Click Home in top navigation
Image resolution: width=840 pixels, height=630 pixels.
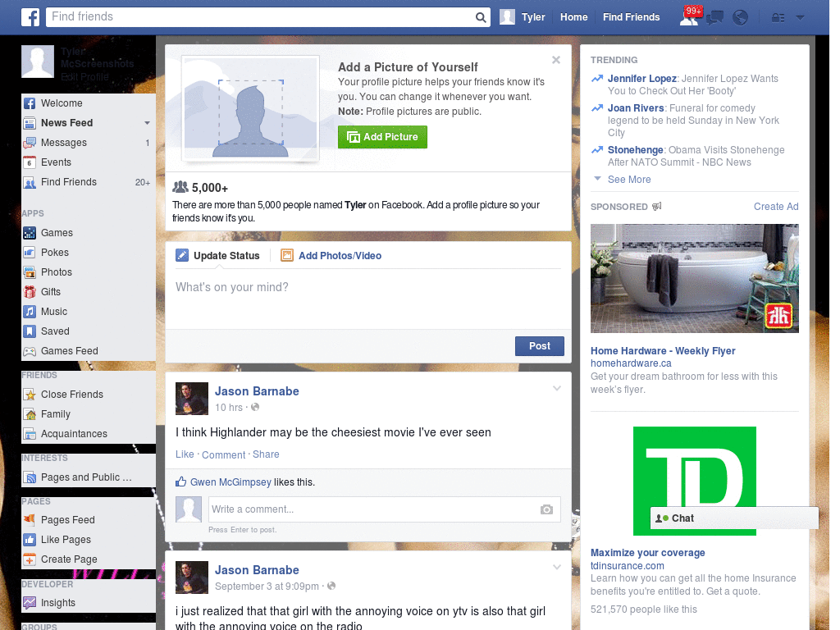(x=573, y=17)
